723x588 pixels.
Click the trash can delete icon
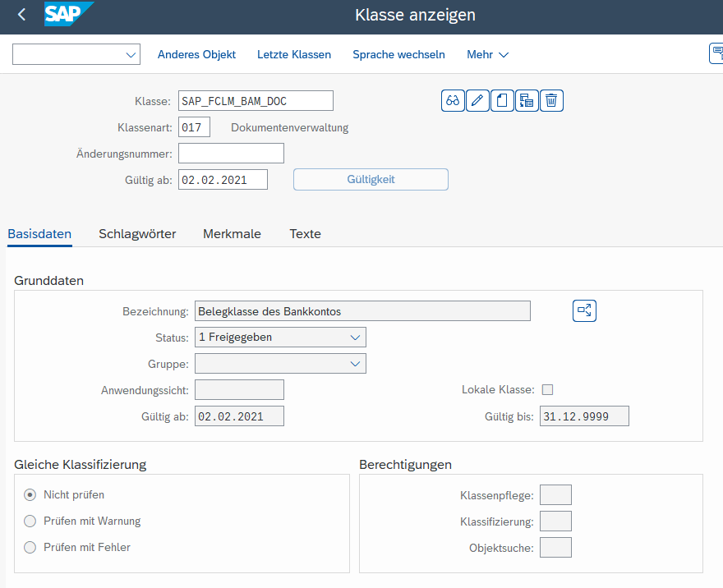click(551, 101)
